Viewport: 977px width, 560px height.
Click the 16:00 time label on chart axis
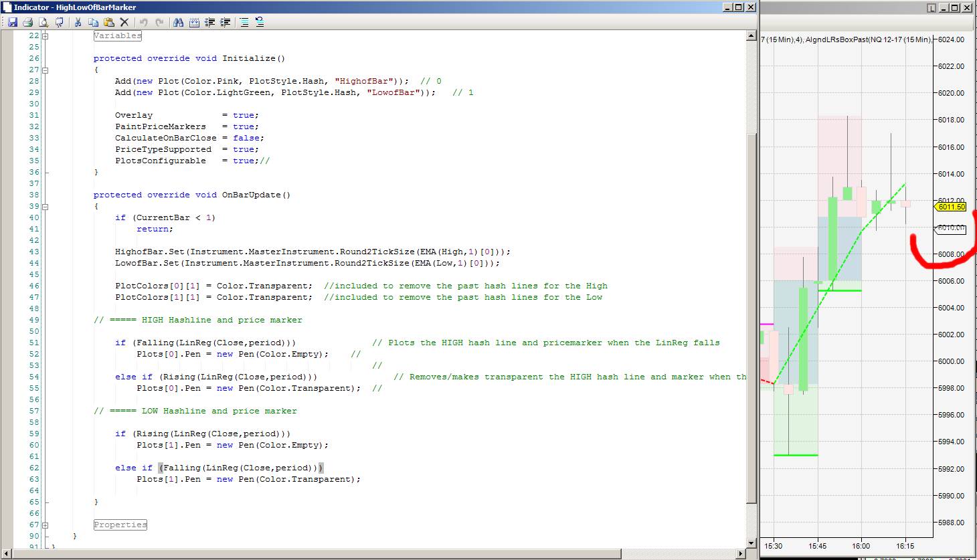pyautogui.click(x=861, y=546)
